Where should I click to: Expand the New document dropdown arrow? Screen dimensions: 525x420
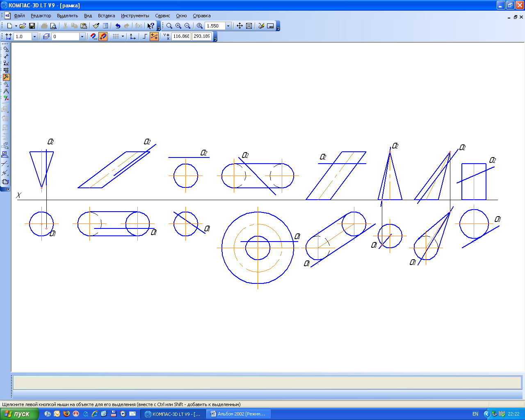[x=16, y=26]
